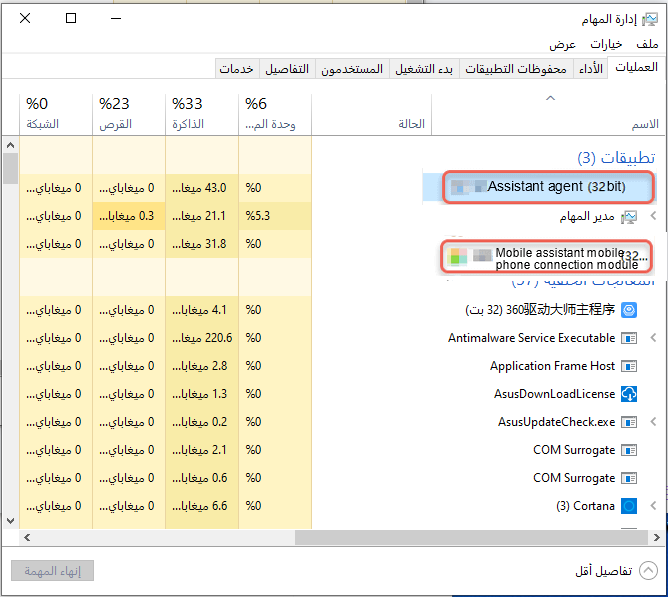This screenshot has width=668, height=597.
Task: Click the 0.3 disk value cell
Action: pyautogui.click(x=129, y=216)
